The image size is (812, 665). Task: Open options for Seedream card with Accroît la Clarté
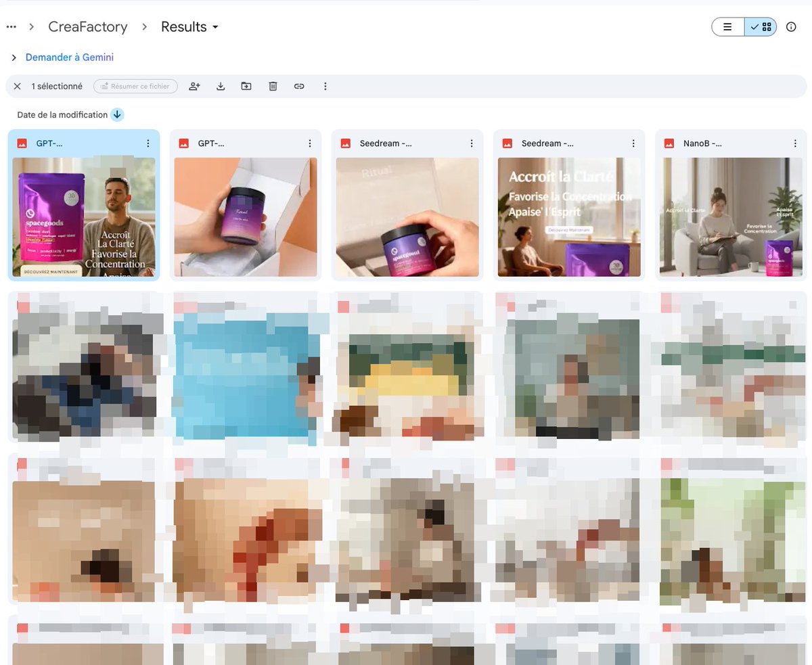coord(633,143)
